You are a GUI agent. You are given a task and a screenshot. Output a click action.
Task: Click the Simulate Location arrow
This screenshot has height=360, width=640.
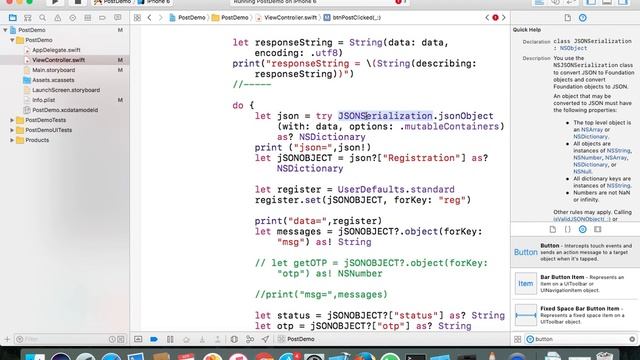(x=265, y=339)
